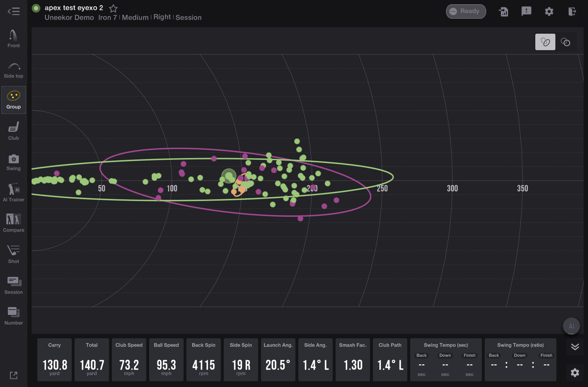Select the Club Speed tile
The image size is (588, 387).
129,359
